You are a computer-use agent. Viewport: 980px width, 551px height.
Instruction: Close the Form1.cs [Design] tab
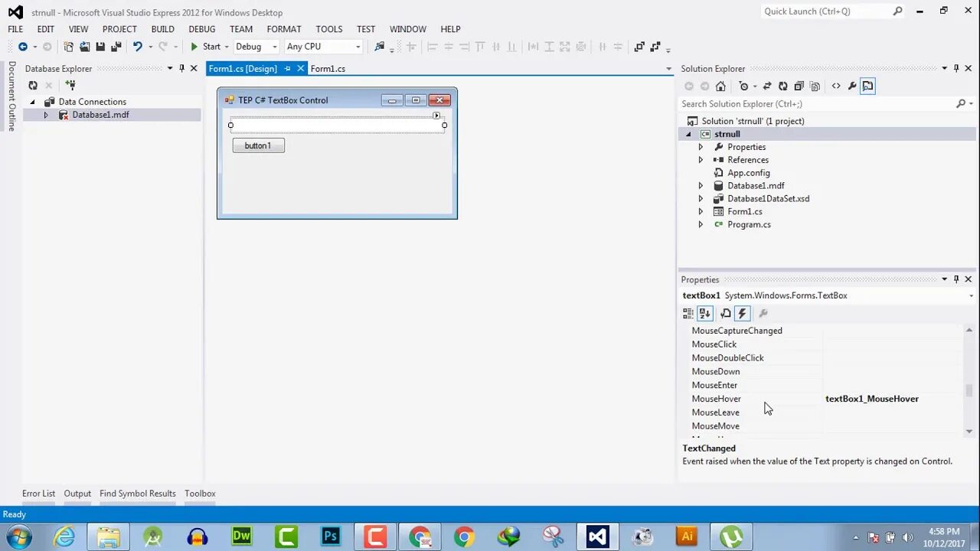pos(300,69)
